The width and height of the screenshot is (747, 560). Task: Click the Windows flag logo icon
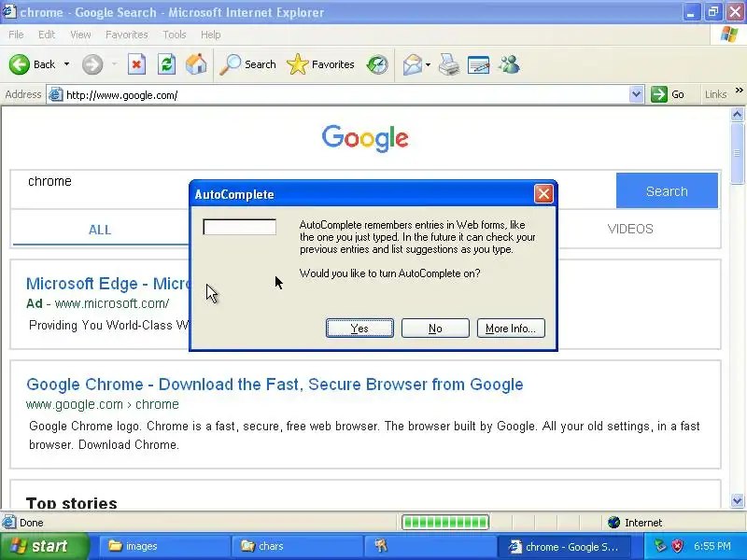pos(729,35)
